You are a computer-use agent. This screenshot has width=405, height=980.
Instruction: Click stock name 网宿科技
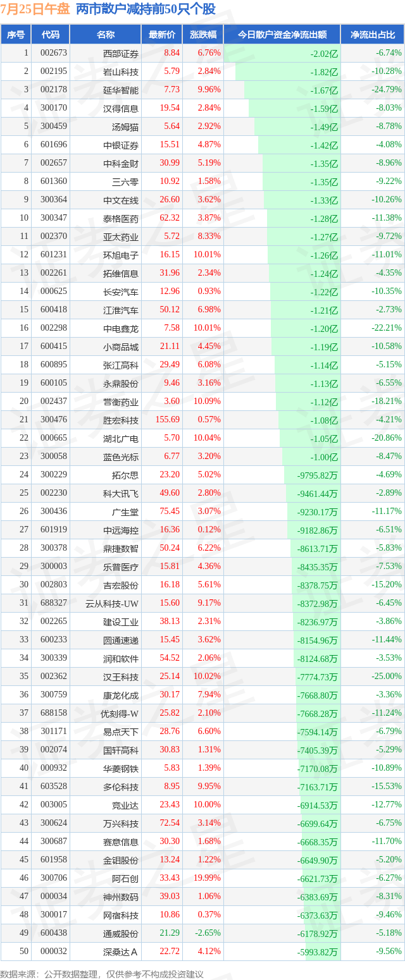[121, 915]
